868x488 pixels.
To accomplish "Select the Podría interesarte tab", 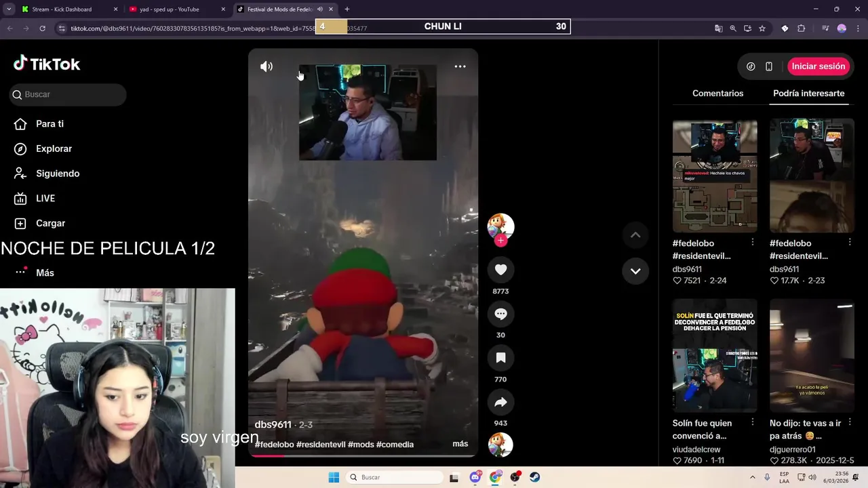I will pyautogui.click(x=808, y=94).
